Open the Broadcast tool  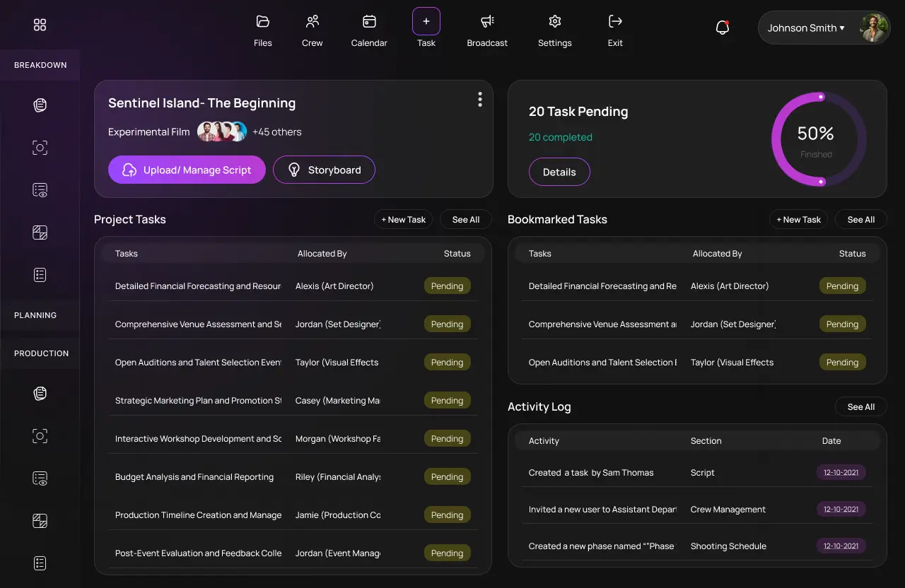coord(486,30)
